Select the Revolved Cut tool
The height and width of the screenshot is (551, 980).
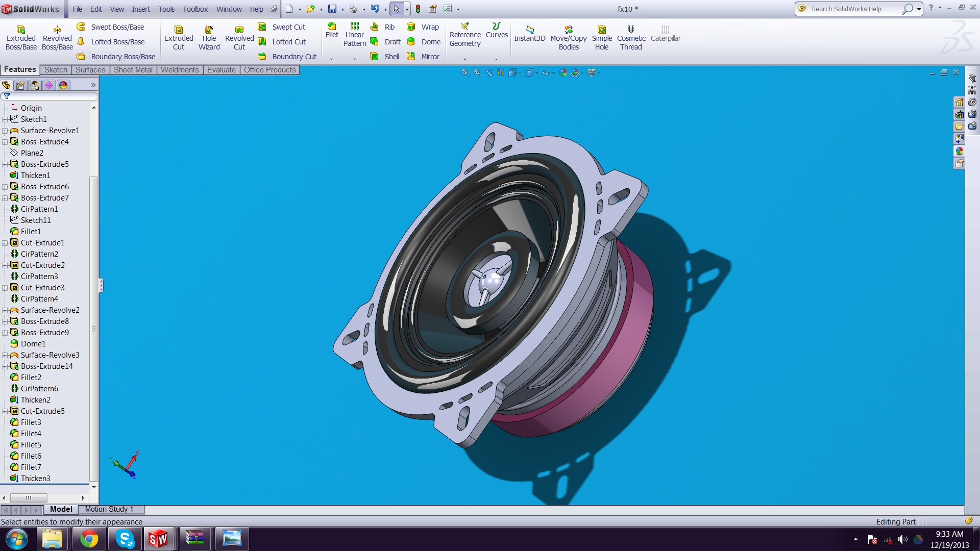[239, 38]
